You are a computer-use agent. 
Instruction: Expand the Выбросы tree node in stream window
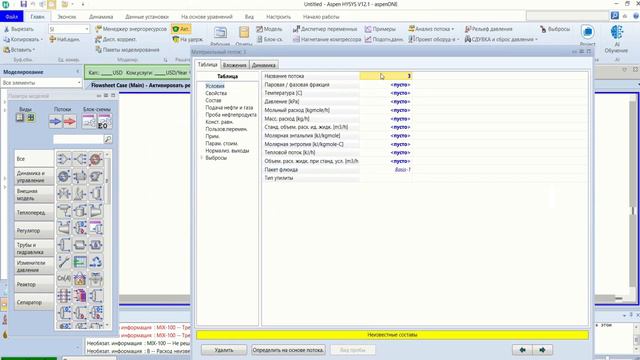(202, 158)
